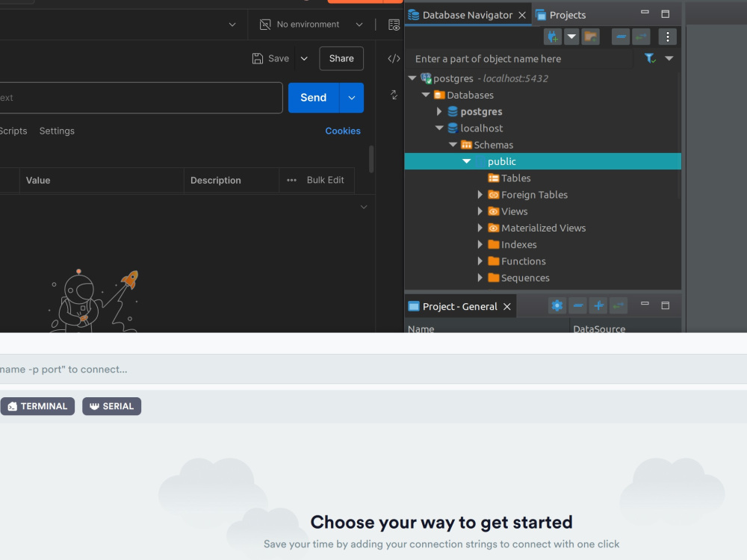Open the filter settings dropdown arrow
The height and width of the screenshot is (560, 747).
point(669,58)
